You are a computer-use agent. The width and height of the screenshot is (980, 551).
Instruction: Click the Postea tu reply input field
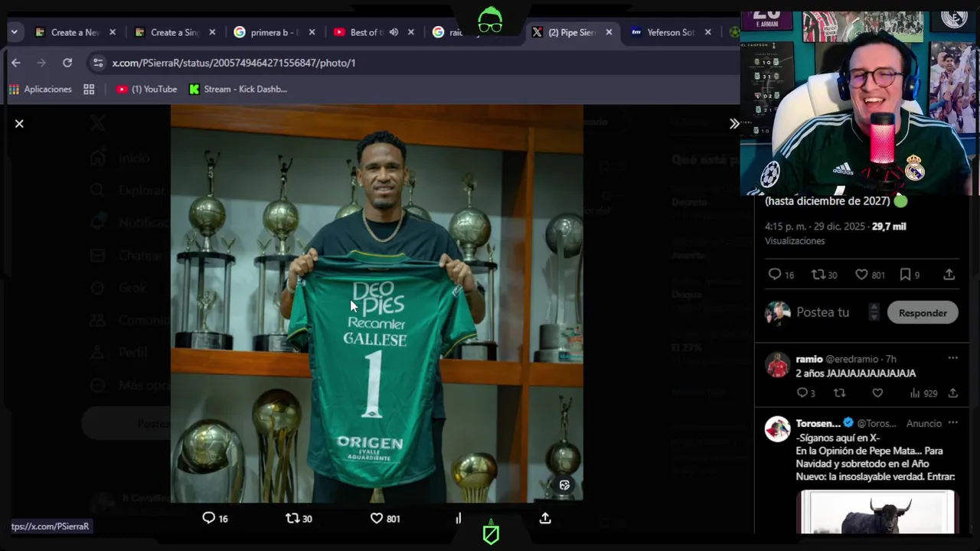pyautogui.click(x=823, y=312)
